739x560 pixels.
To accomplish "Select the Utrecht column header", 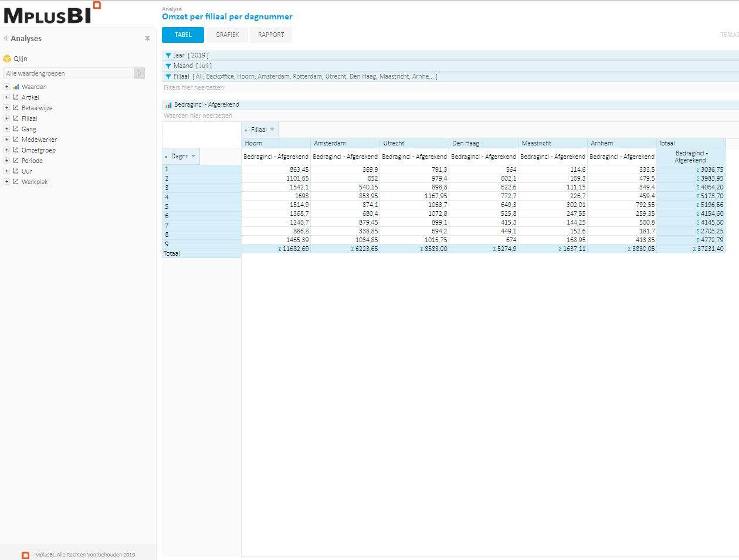I will point(414,143).
